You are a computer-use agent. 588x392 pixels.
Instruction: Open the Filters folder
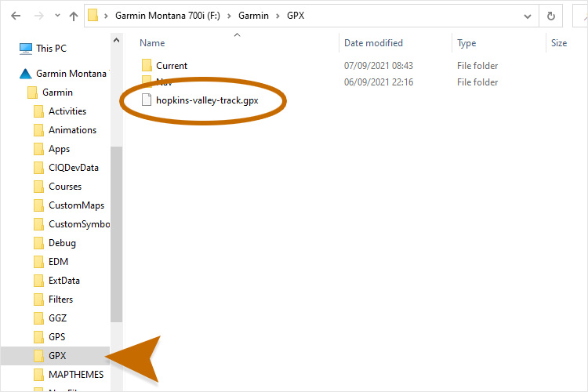click(x=60, y=299)
